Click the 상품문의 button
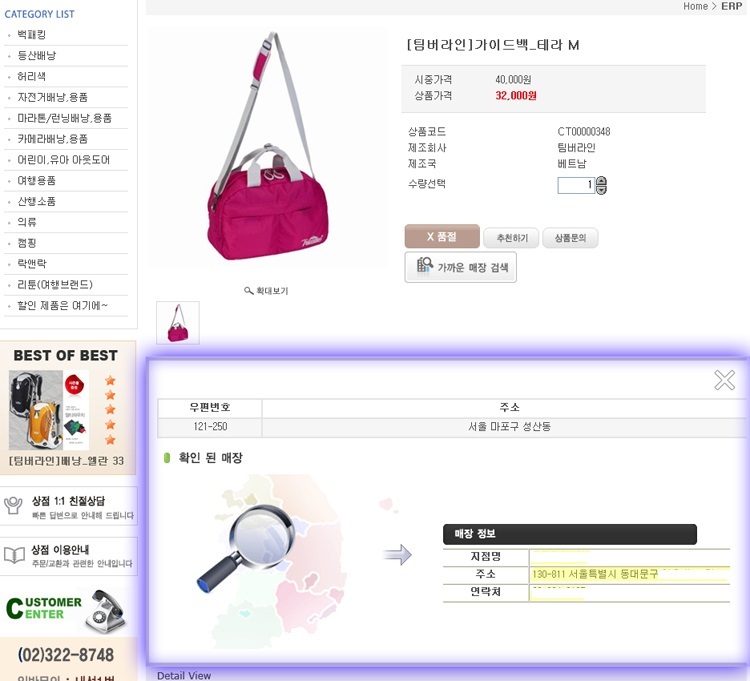The image size is (750, 681). point(570,238)
